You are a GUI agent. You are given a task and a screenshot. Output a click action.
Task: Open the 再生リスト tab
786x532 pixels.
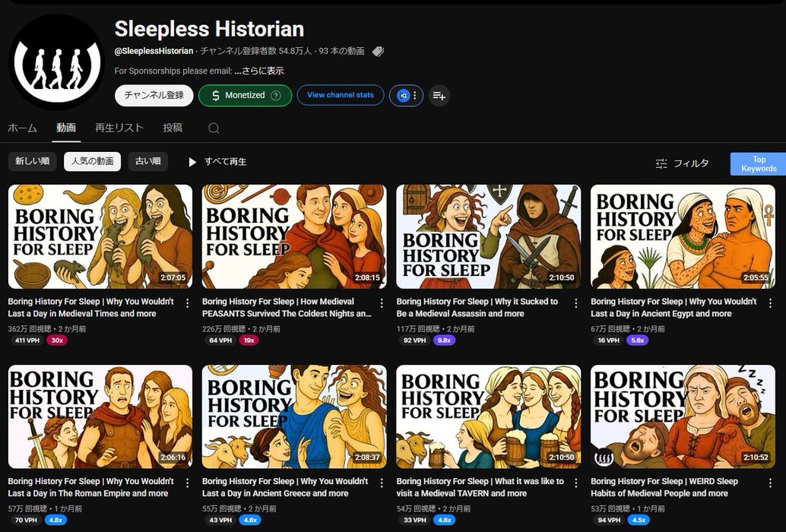119,128
